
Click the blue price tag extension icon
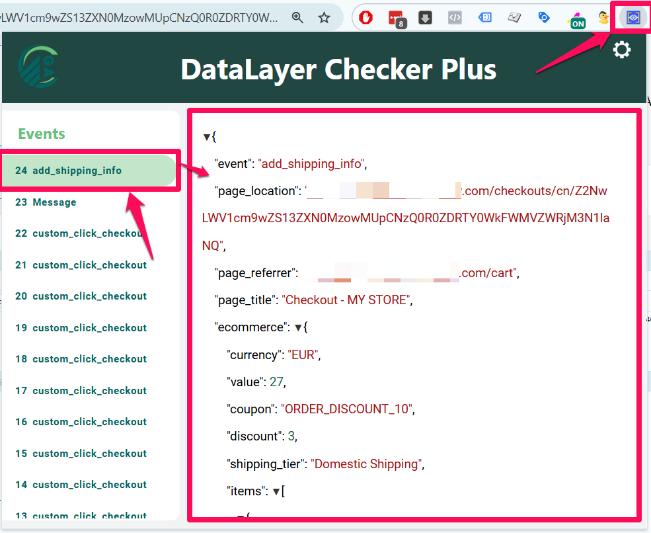(x=543, y=17)
